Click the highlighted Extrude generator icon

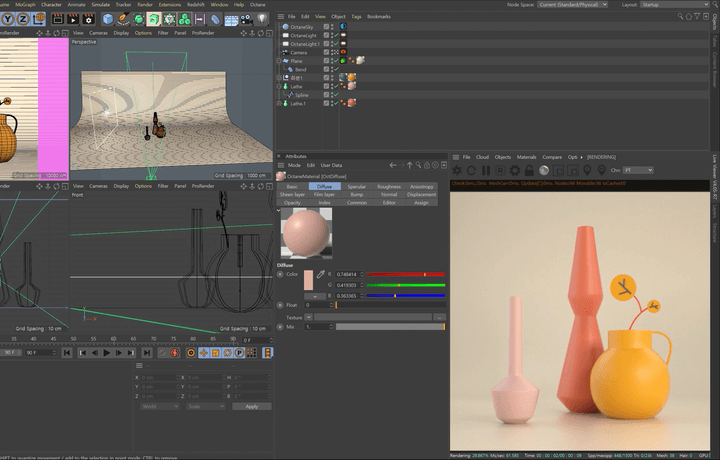[154, 19]
